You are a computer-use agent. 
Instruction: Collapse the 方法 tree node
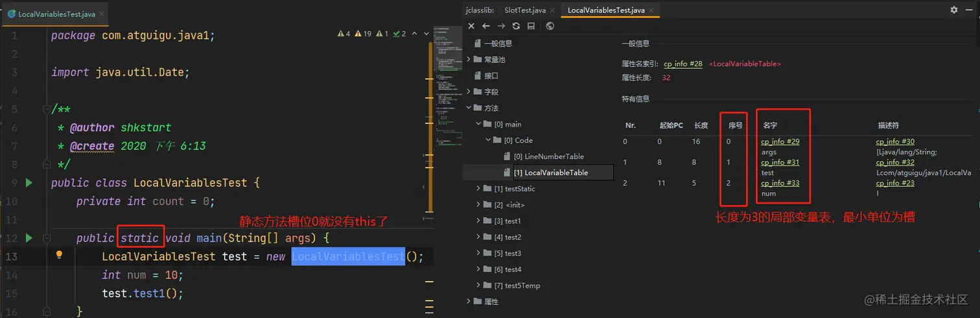point(469,108)
